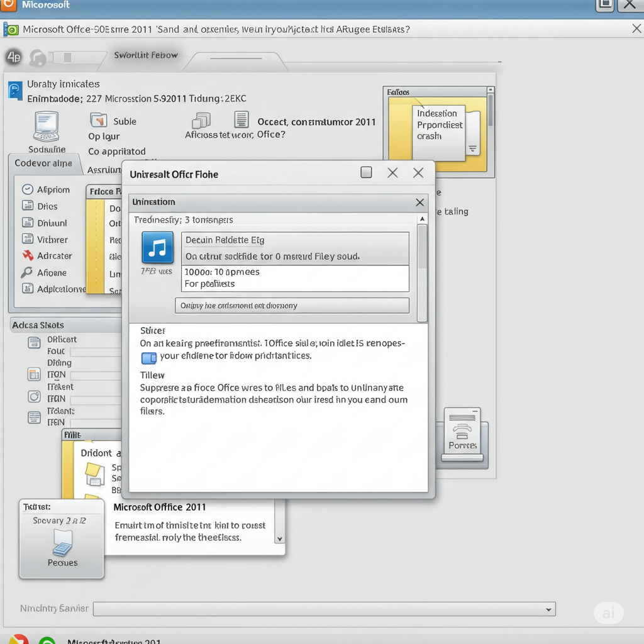Click the Diting row label
The height and width of the screenshot is (644, 644).
(x=59, y=363)
